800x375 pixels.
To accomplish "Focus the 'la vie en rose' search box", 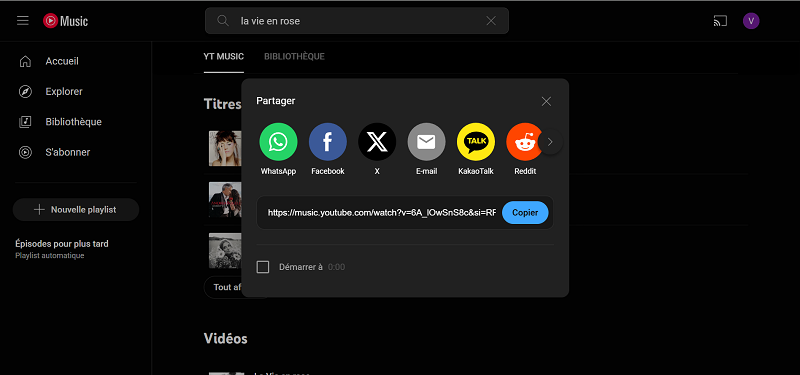I will [357, 21].
